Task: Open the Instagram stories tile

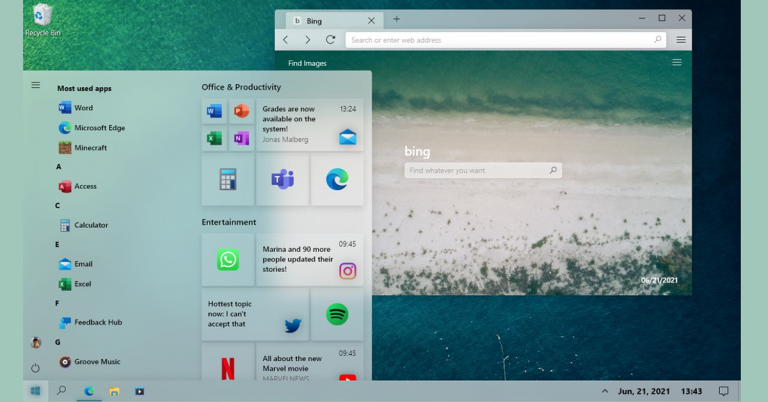Action: pos(310,260)
